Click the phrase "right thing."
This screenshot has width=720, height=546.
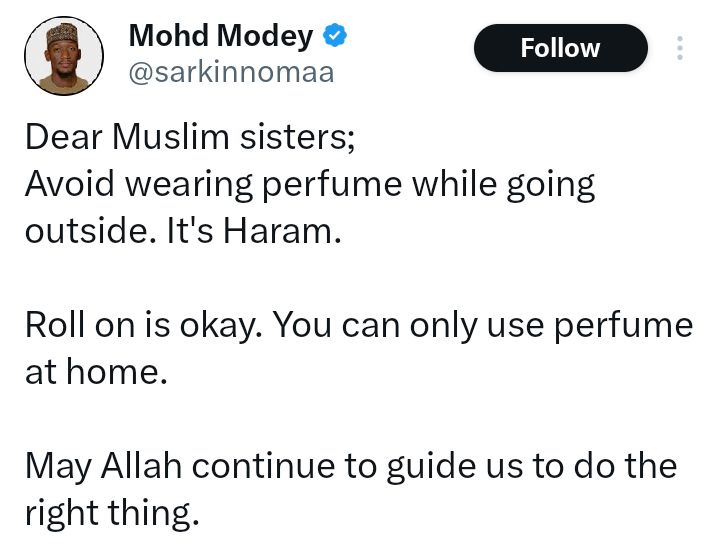pos(111,513)
